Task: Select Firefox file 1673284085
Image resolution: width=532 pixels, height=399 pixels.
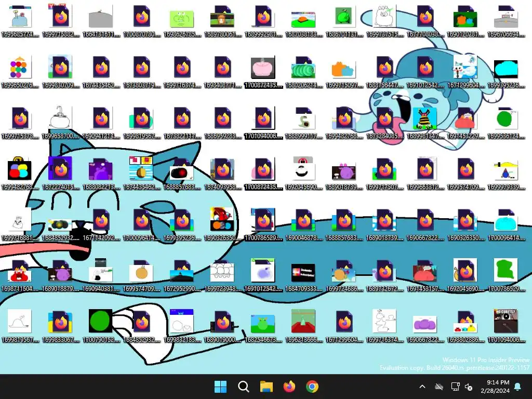Action: pyautogui.click(x=385, y=123)
